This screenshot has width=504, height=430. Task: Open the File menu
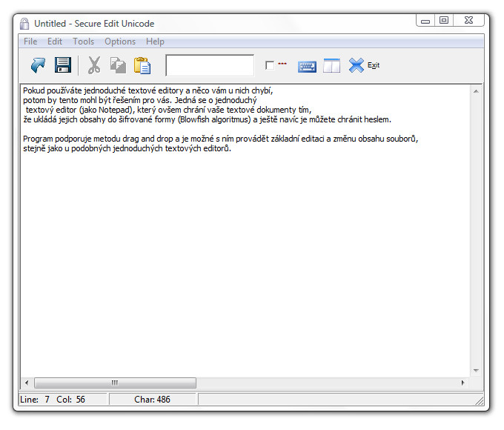click(x=30, y=42)
